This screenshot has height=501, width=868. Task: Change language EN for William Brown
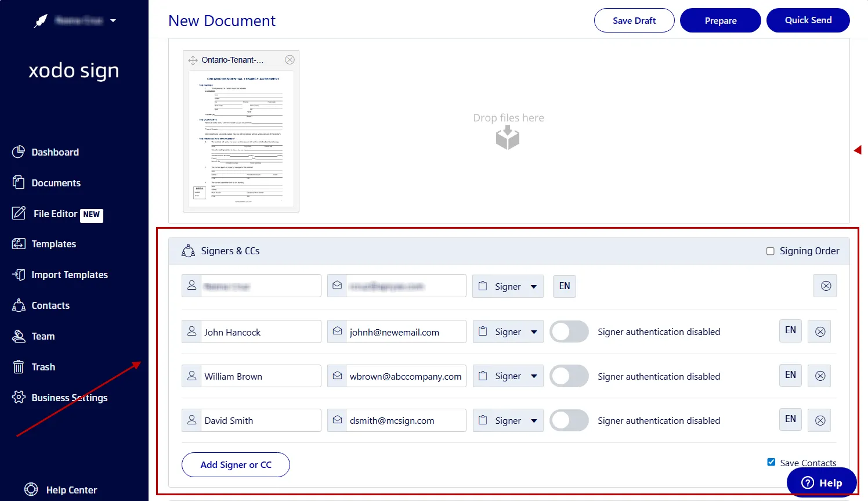790,375
